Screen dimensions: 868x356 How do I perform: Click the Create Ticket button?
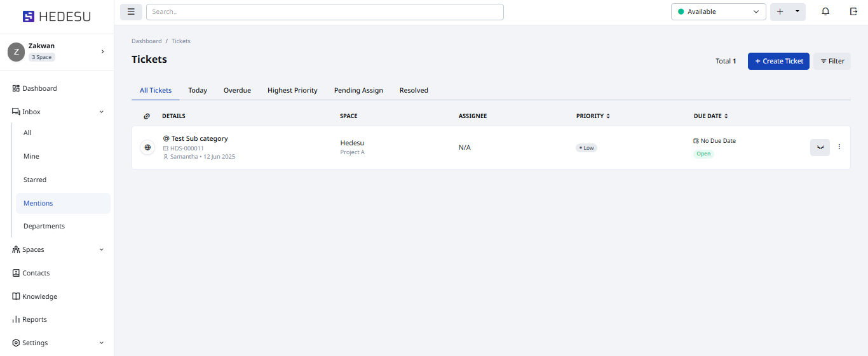pyautogui.click(x=778, y=61)
